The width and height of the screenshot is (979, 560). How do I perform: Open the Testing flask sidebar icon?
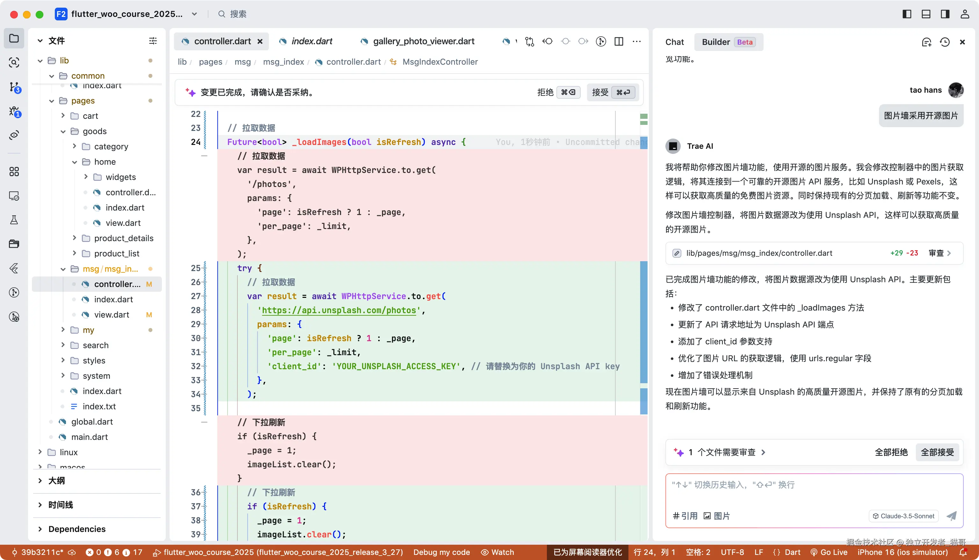point(14,220)
